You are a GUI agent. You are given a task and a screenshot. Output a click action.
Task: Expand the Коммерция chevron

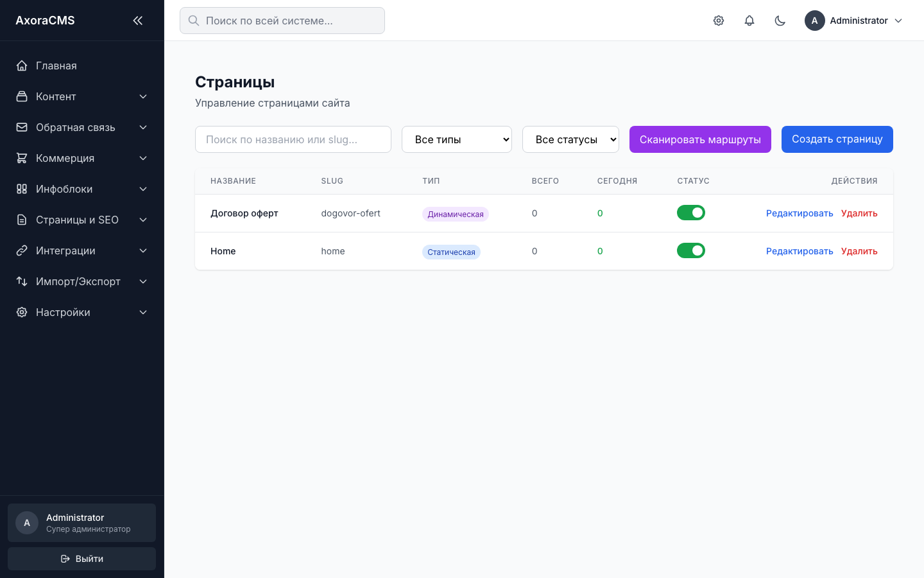click(x=143, y=158)
